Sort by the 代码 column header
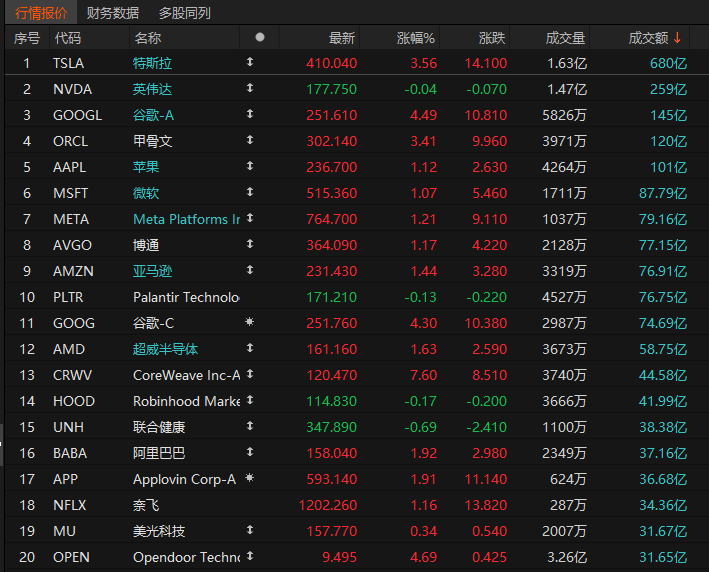The width and height of the screenshot is (709, 572). pyautogui.click(x=68, y=38)
